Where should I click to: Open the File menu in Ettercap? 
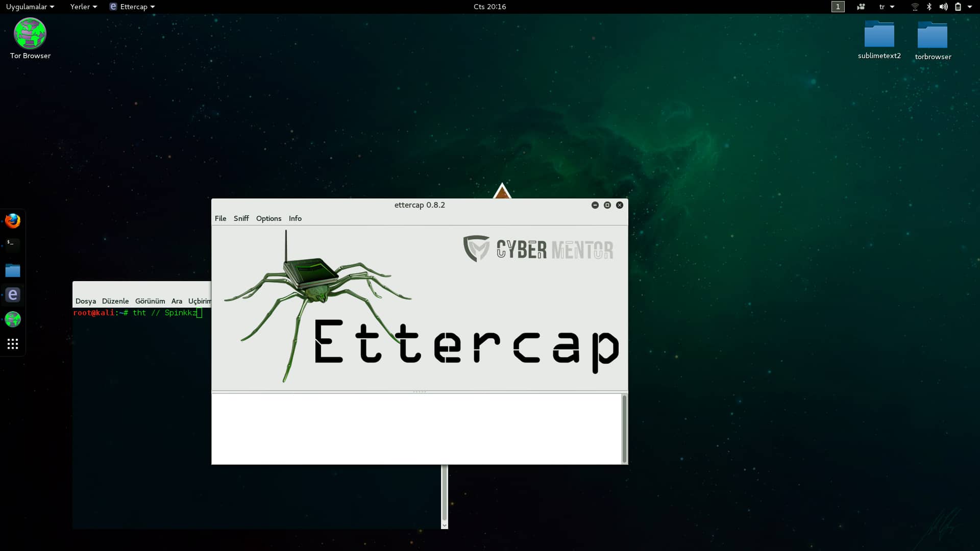tap(220, 218)
